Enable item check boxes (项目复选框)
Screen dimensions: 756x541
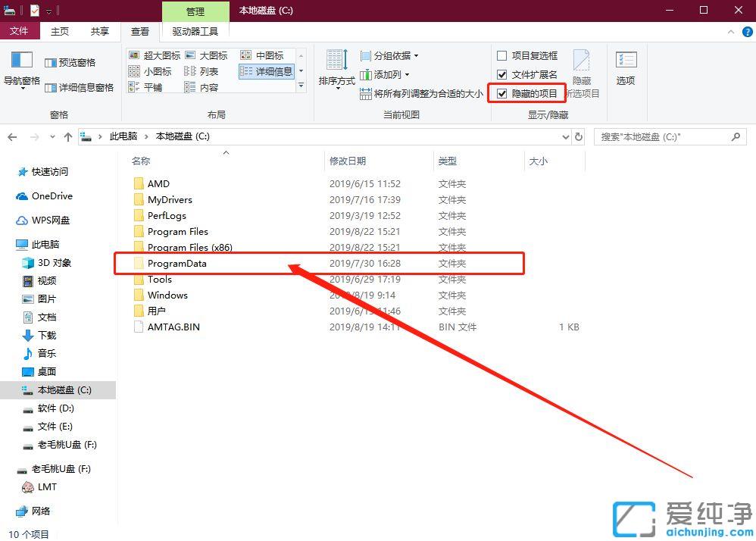[x=502, y=55]
